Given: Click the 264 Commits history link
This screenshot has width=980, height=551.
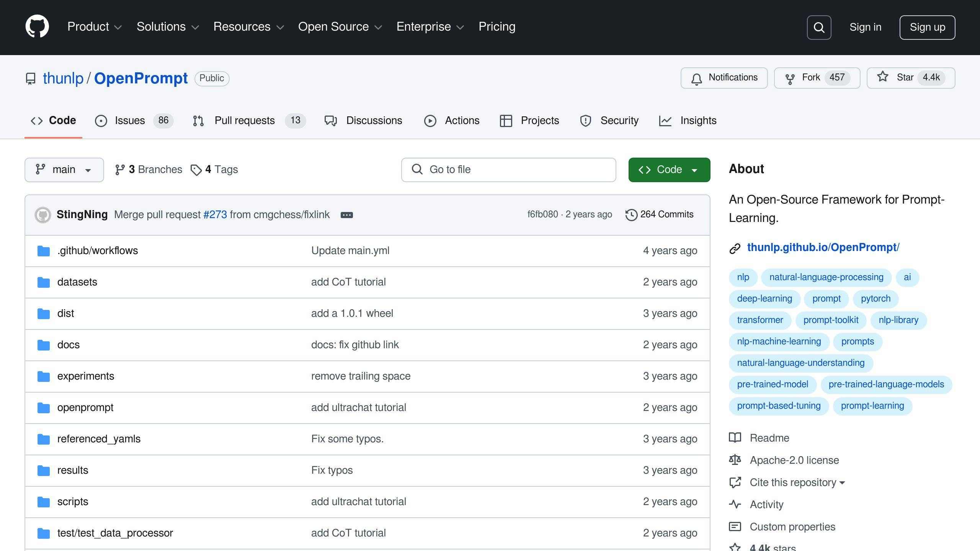Looking at the screenshot, I should point(659,215).
